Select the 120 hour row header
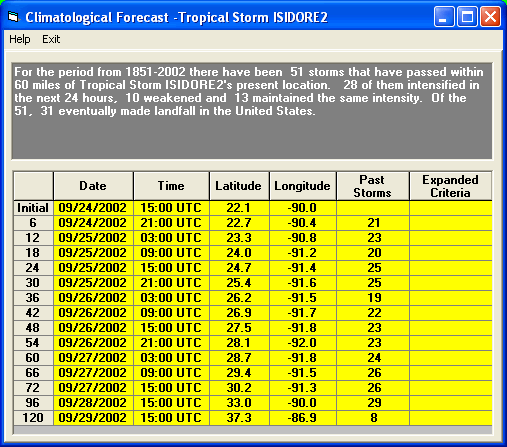This screenshot has height=447, width=507. (33, 418)
